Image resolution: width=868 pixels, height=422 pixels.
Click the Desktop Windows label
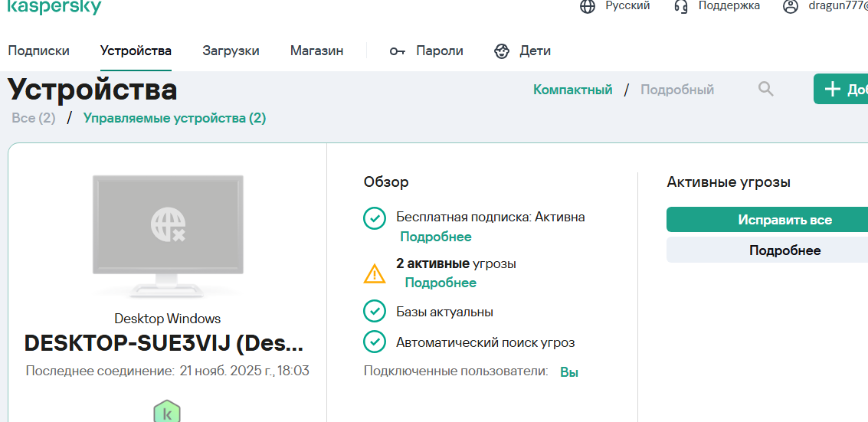click(167, 319)
